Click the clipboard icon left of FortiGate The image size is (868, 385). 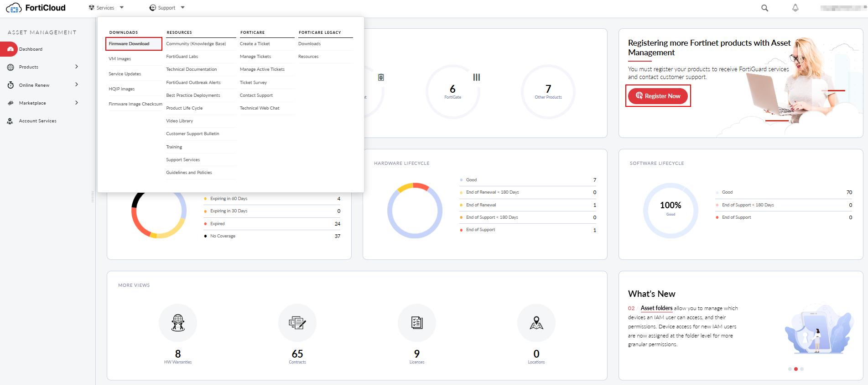[x=381, y=77]
